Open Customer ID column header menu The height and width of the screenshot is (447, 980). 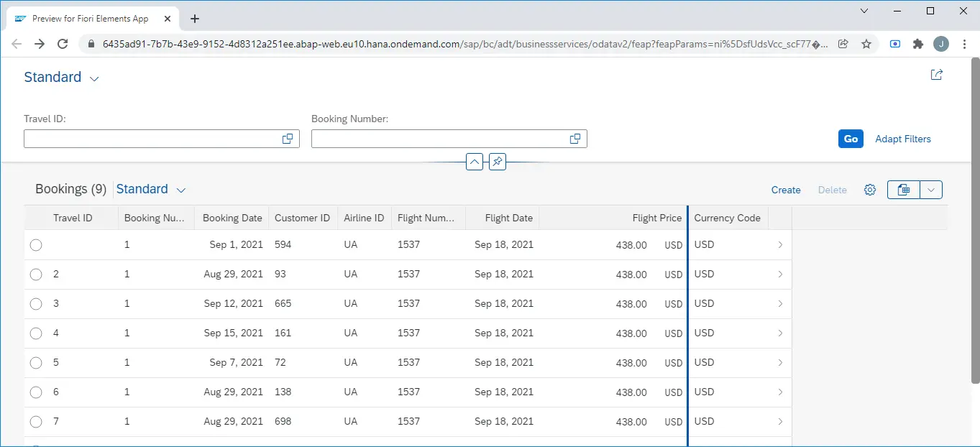[303, 218]
